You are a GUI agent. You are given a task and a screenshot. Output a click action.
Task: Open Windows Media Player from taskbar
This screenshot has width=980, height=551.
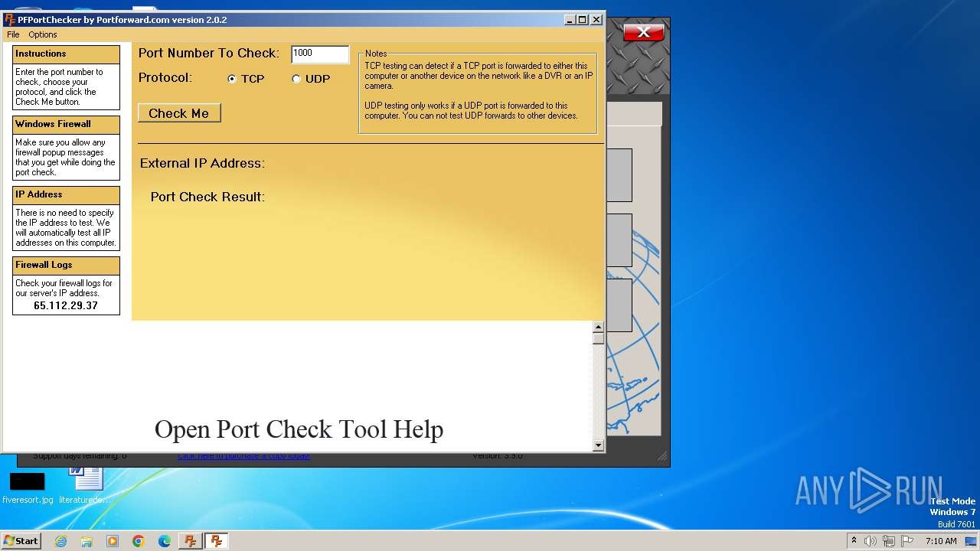click(113, 541)
